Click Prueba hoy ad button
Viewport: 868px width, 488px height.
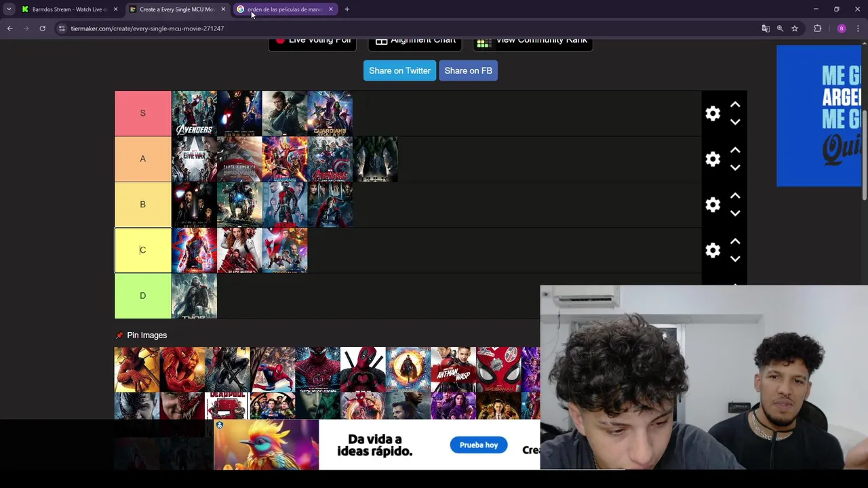click(x=479, y=445)
